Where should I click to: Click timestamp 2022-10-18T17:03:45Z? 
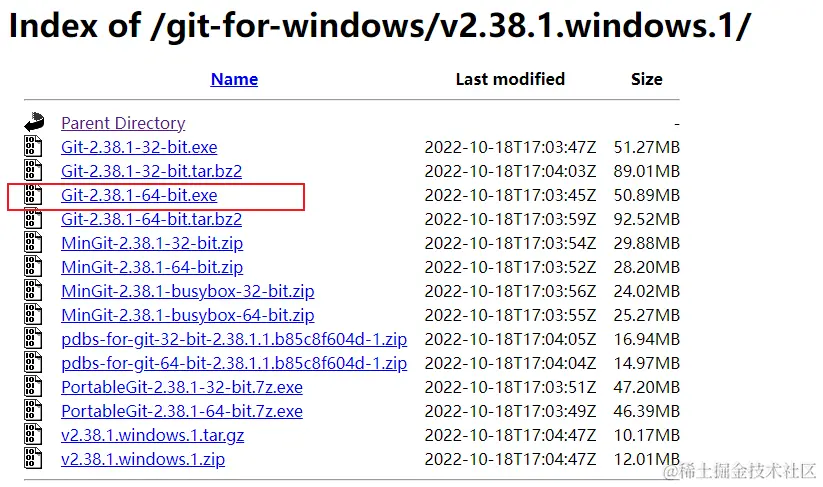[510, 195]
